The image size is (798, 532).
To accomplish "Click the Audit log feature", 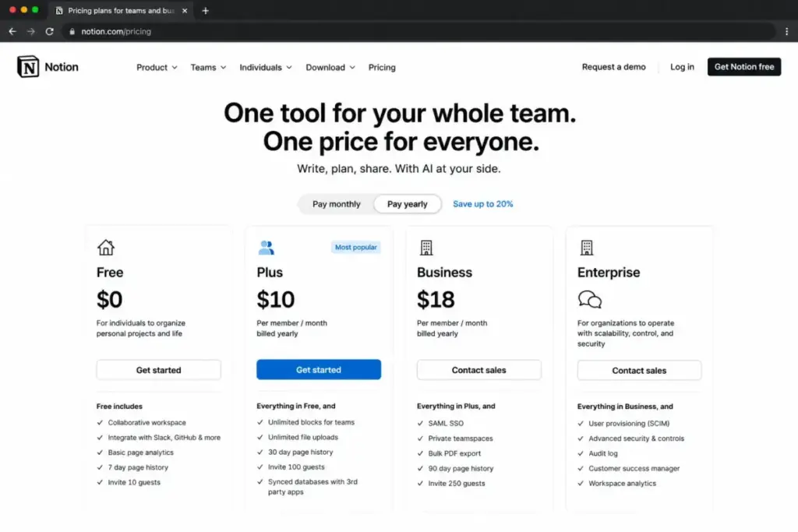I will [602, 453].
